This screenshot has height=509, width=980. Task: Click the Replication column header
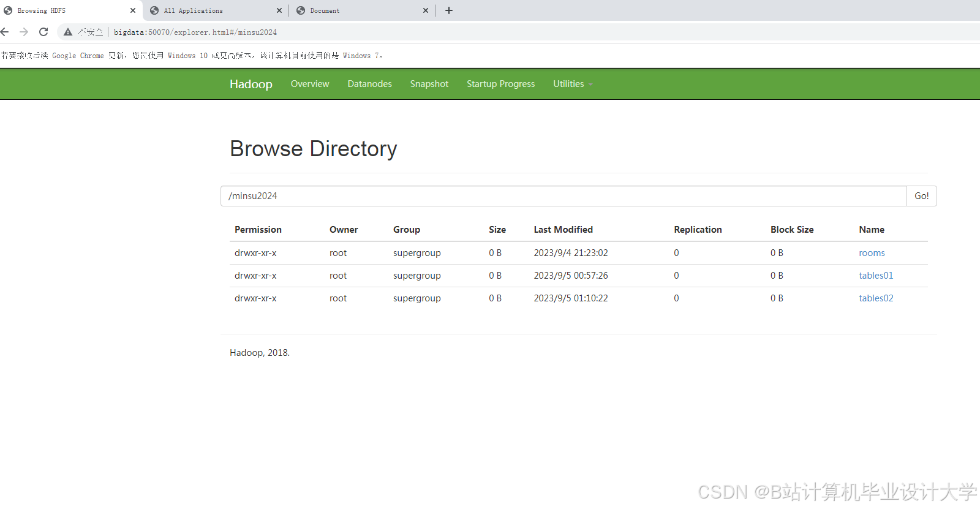point(698,230)
